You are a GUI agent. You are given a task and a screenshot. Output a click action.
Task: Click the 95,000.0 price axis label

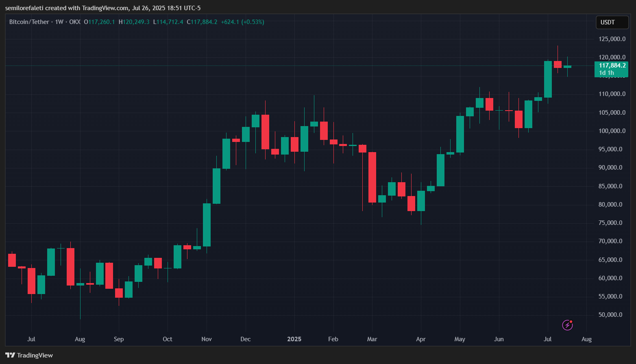tap(610, 149)
